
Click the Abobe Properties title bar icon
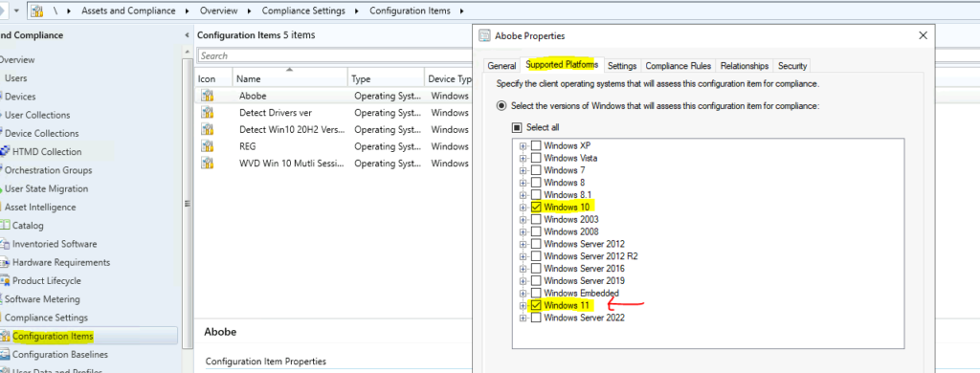tap(483, 35)
